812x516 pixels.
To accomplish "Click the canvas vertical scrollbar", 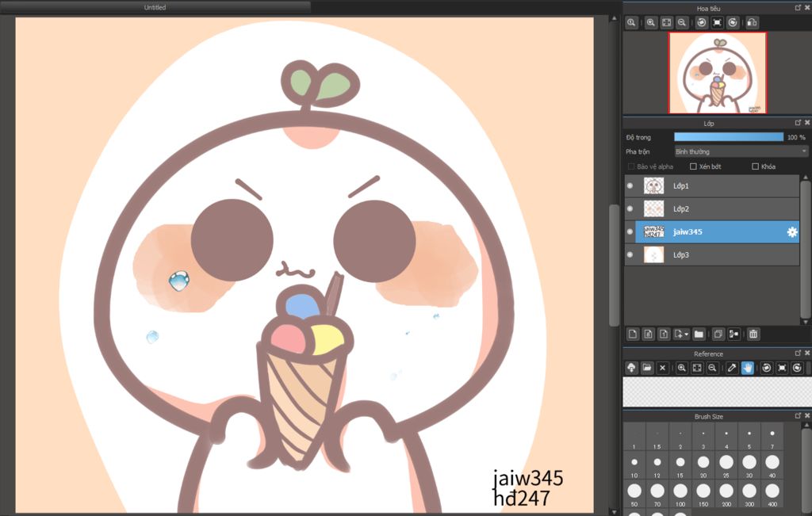I will [615, 265].
